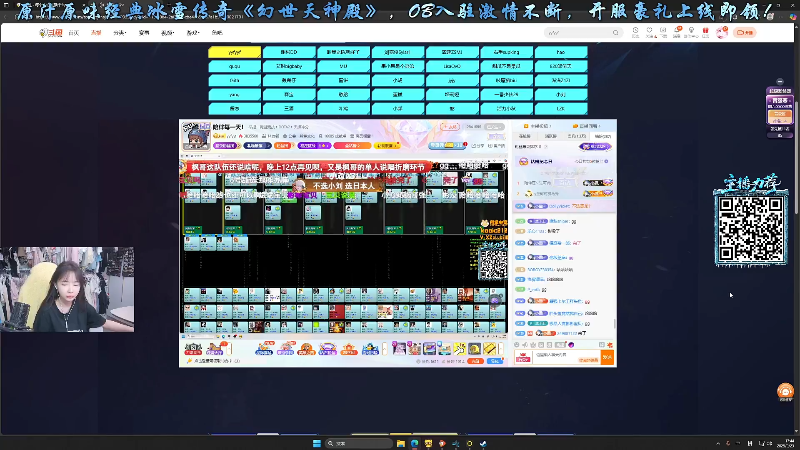
Task: Click the purple round icon in chat toolbar
Action: [571, 345]
